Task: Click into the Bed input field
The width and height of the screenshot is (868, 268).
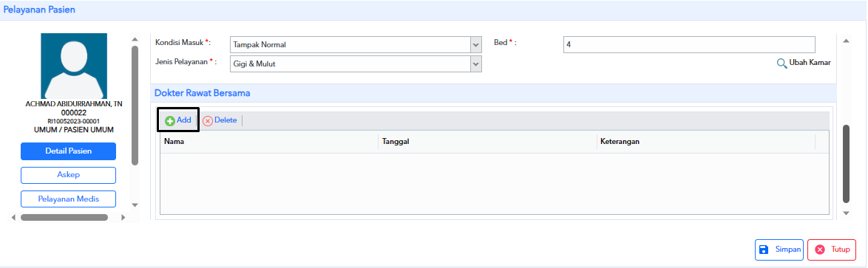Action: (x=689, y=45)
